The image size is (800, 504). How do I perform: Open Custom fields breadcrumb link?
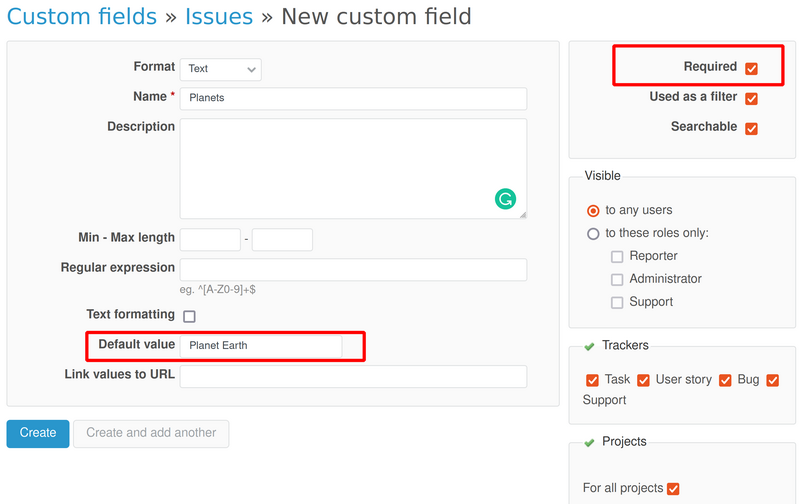click(82, 17)
